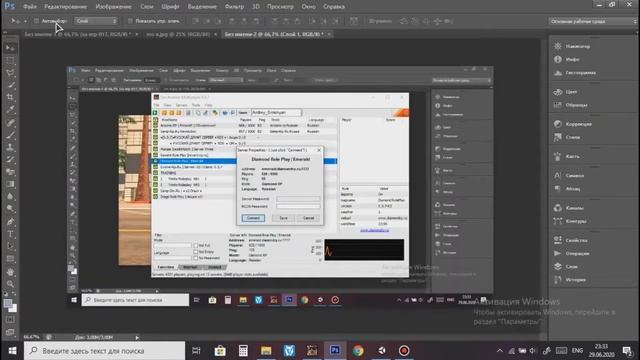Viewport: 640px width, 360px height.
Task: Open the Операции actions panel
Action: pyautogui.click(x=572, y=253)
